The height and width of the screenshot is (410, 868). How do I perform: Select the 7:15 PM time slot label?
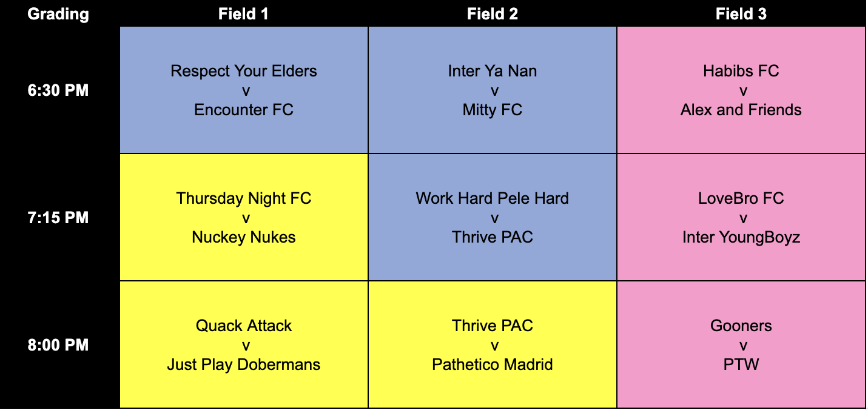(58, 218)
